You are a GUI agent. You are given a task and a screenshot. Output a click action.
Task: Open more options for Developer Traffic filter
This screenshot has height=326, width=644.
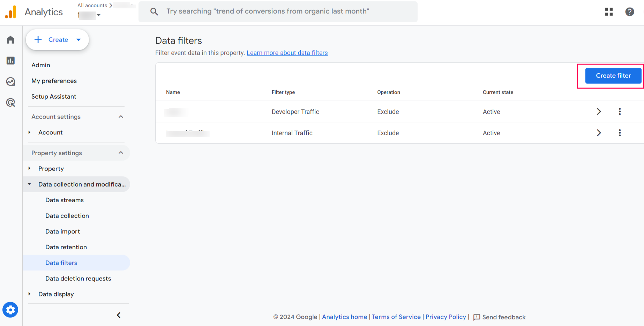pos(620,112)
